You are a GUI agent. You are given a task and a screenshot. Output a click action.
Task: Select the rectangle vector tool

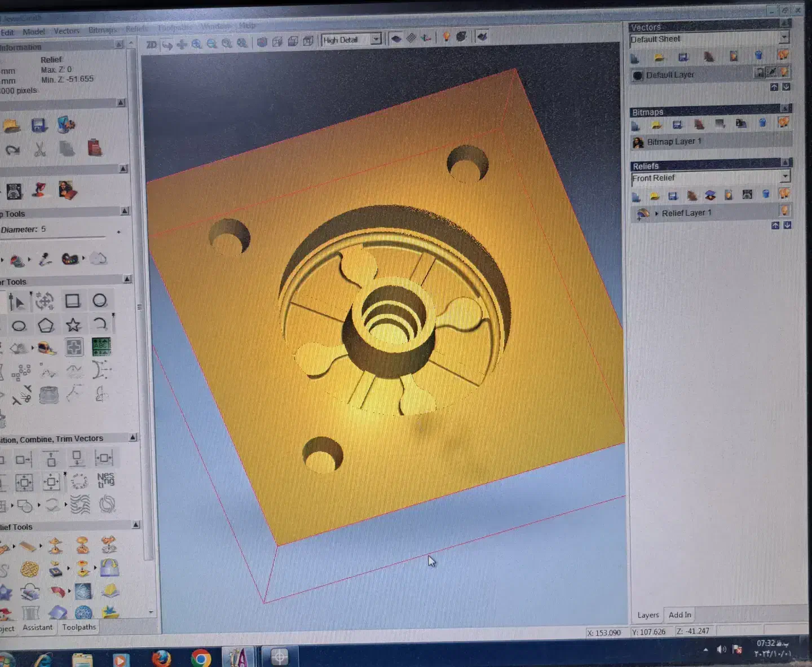(x=72, y=301)
